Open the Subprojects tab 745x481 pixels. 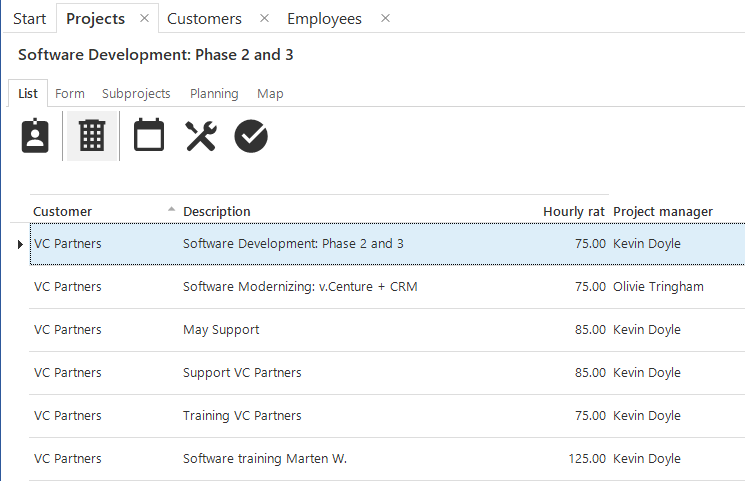click(136, 93)
